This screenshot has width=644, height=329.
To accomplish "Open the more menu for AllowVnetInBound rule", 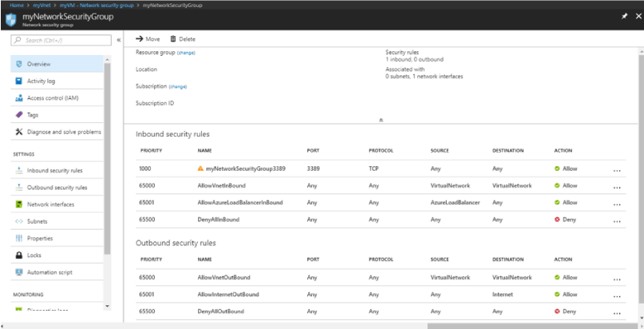I will (x=617, y=188).
